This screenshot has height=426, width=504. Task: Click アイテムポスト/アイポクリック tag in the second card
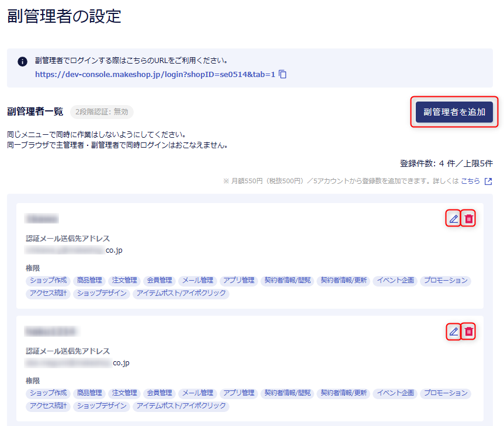pyautogui.click(x=180, y=406)
